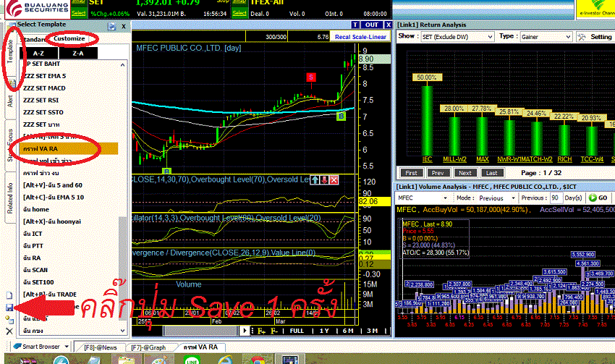
Task: Click the Prev page button
Action: [x=438, y=172]
